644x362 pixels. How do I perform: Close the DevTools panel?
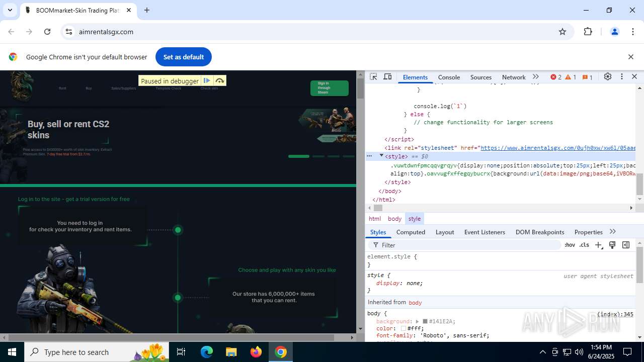[634, 77]
